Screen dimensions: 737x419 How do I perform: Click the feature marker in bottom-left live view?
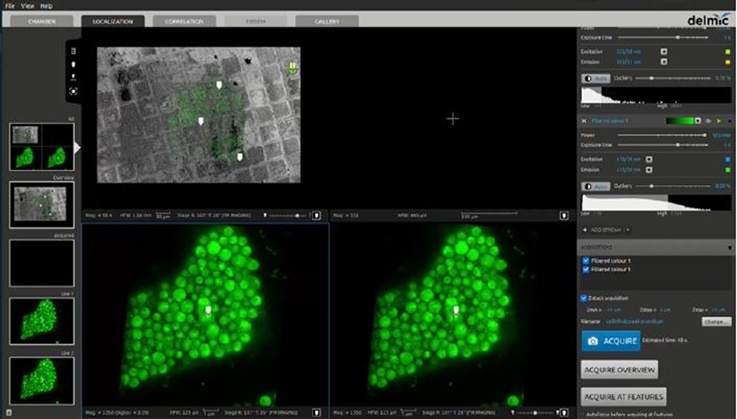(208, 310)
